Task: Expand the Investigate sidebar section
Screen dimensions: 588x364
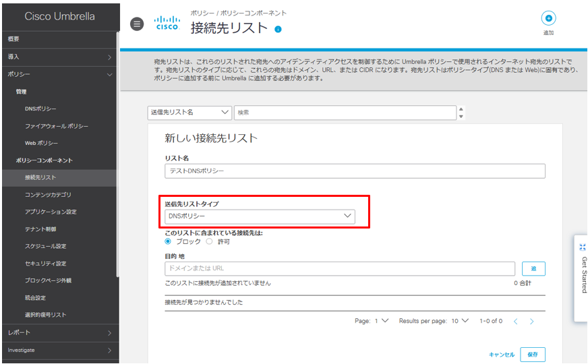Action: [x=60, y=350]
